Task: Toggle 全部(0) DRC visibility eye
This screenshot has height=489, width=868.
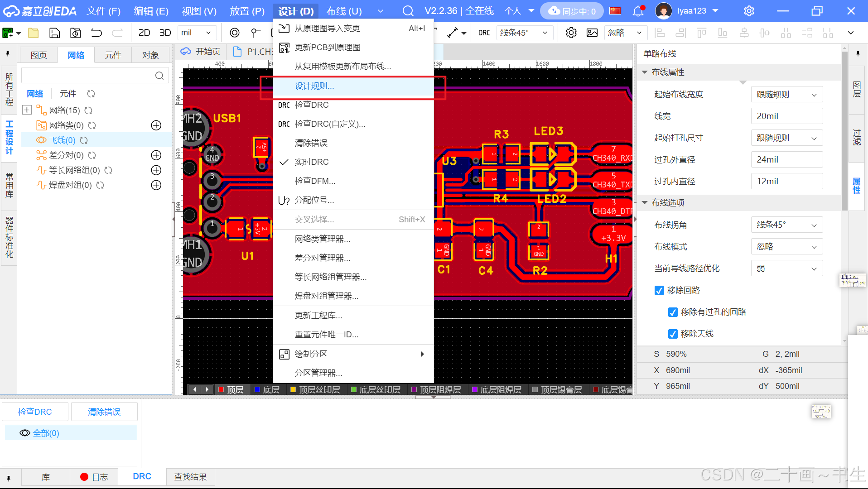Action: (x=25, y=433)
